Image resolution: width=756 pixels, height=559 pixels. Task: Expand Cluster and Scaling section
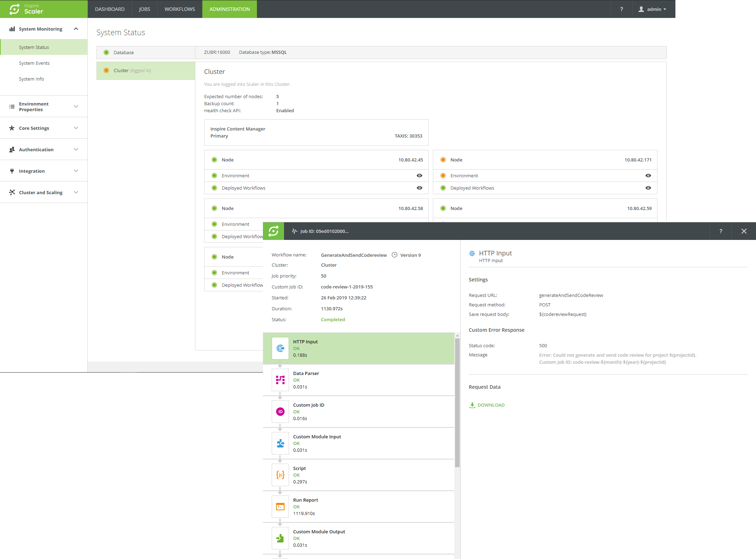(76, 192)
